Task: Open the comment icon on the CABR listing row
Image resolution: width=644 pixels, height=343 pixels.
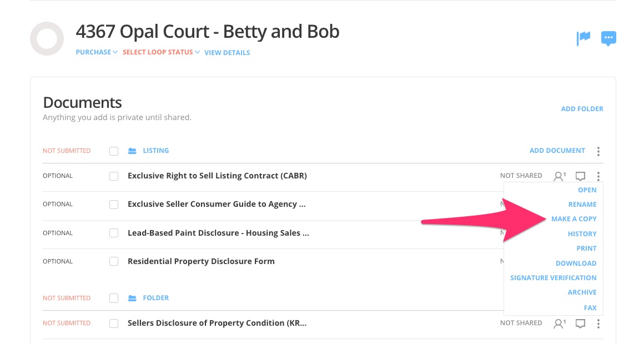Action: point(580,176)
